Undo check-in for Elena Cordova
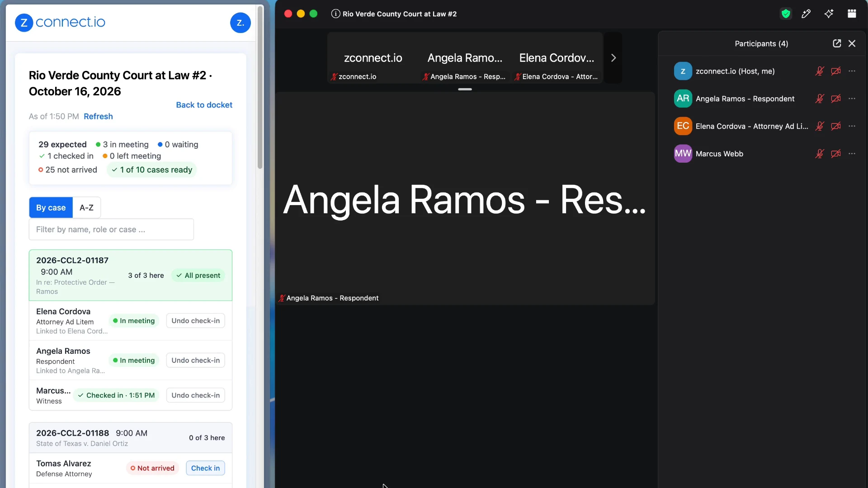Screen dimensions: 868x488 coord(195,321)
